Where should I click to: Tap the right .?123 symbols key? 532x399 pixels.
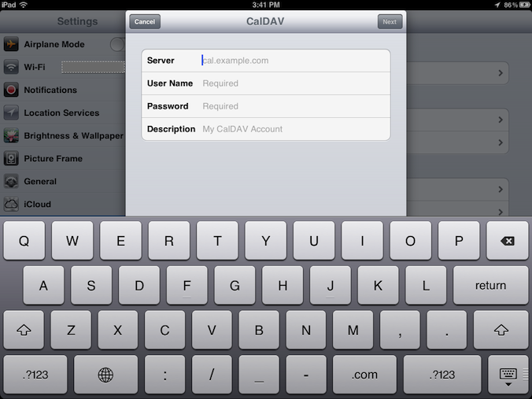pos(442,375)
